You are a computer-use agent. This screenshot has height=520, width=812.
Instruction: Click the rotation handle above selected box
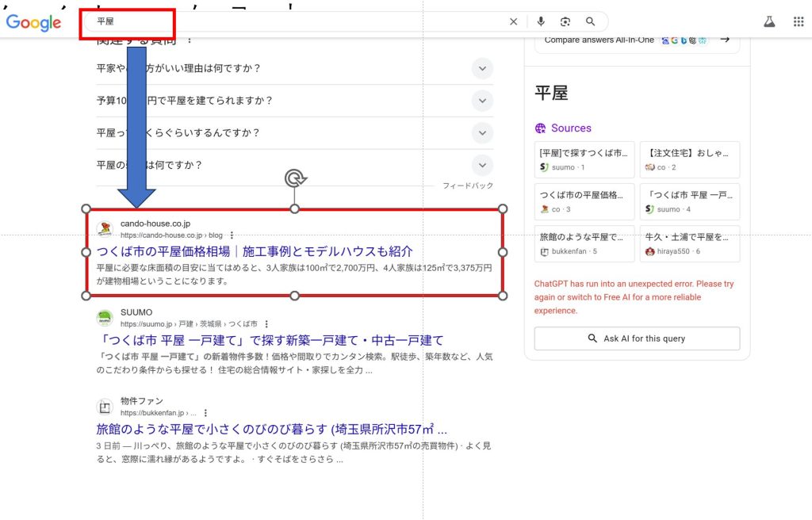click(x=295, y=178)
